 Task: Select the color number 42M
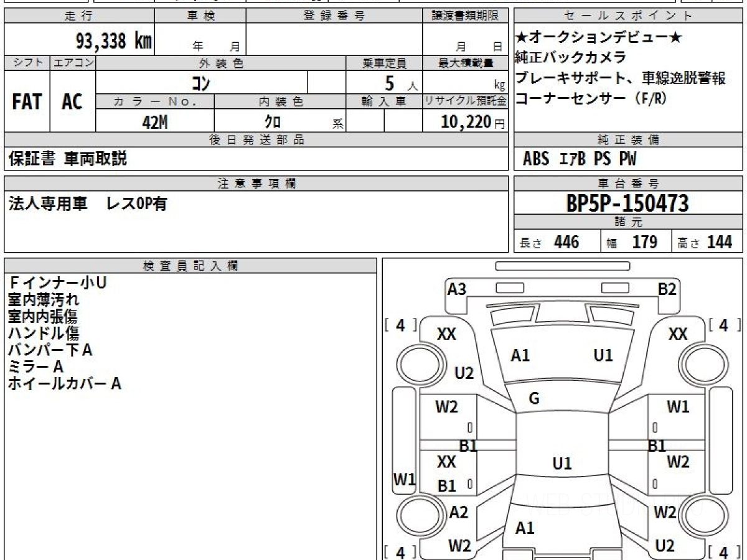tap(154, 123)
